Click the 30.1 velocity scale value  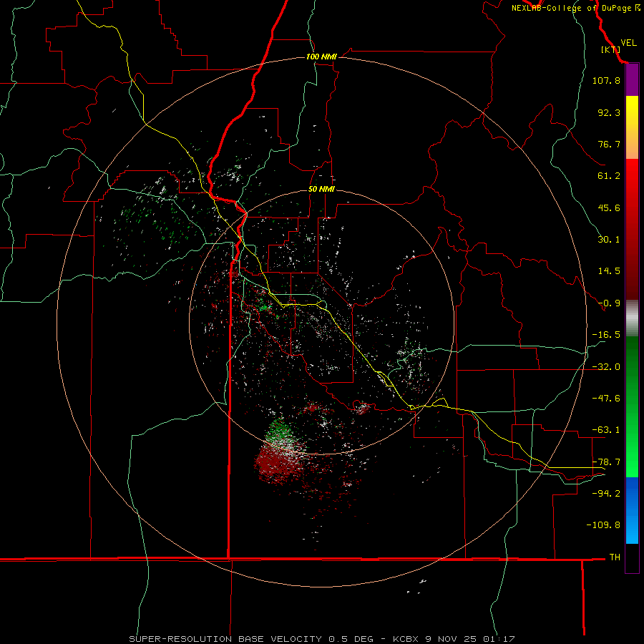[x=609, y=240]
